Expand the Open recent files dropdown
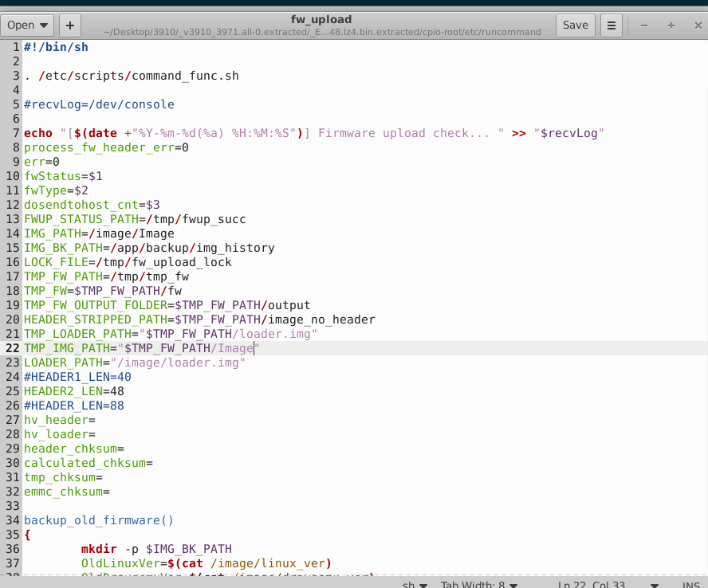 pos(27,25)
